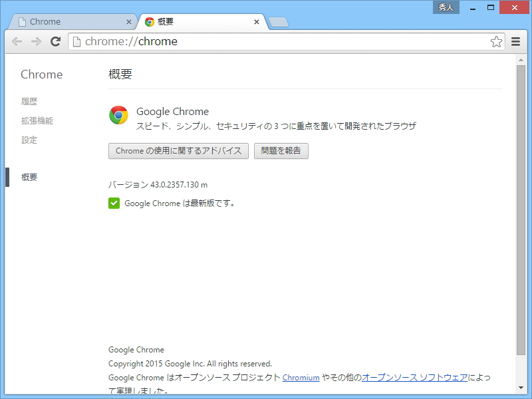This screenshot has width=532, height=399.
Task: Click the Chrome の使用に関するアドバイス button
Action: (x=178, y=151)
